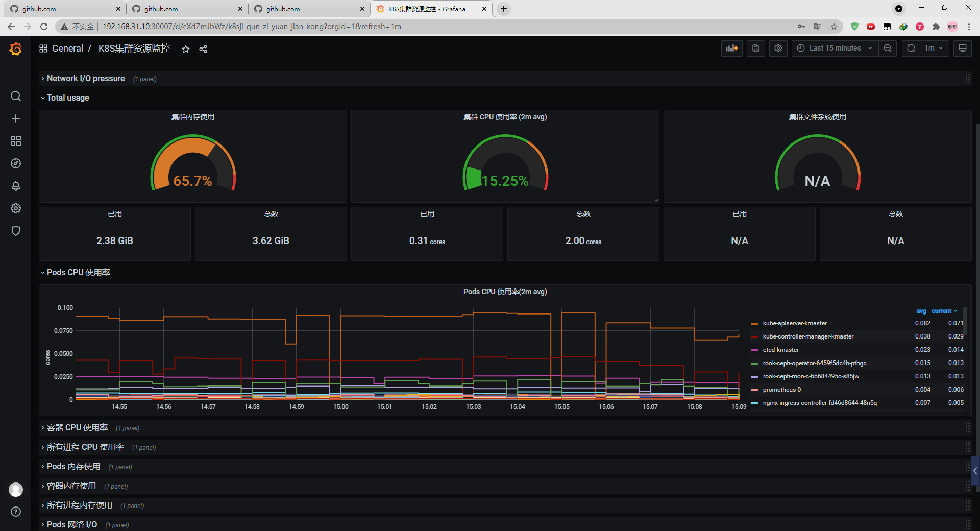The image size is (980, 531).
Task: Open saved passwords key icon
Action: (x=801, y=27)
